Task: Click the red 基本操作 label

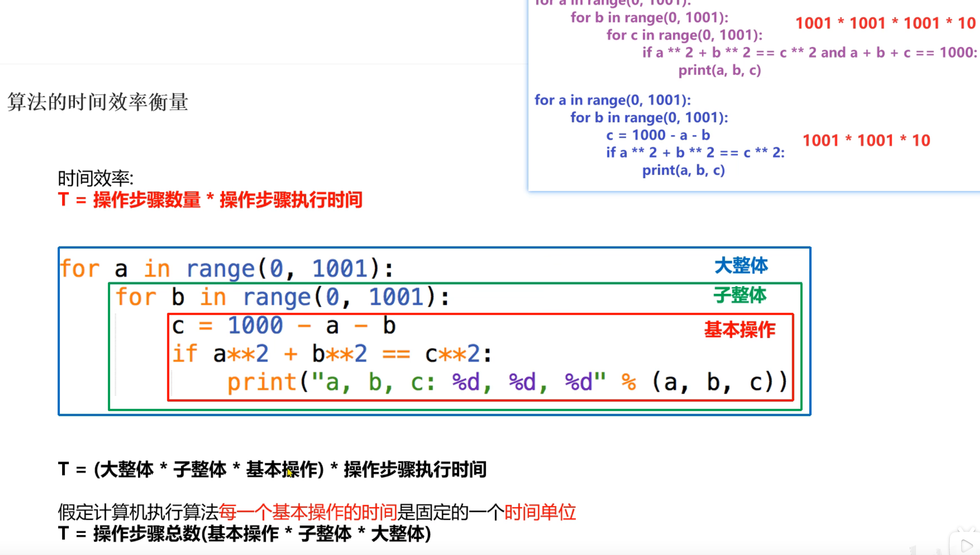Action: coord(739,329)
